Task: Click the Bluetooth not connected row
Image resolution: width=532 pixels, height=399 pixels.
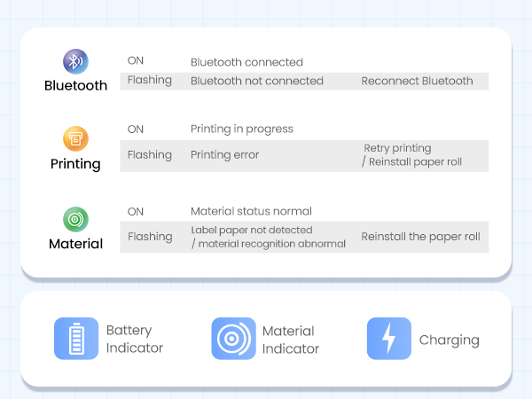Action: 304,82
